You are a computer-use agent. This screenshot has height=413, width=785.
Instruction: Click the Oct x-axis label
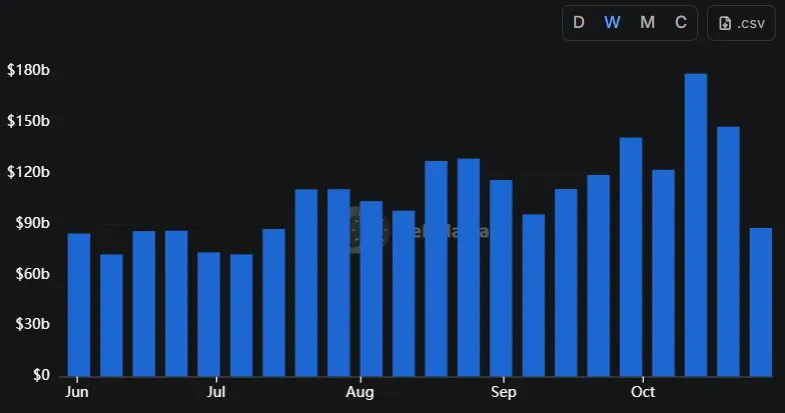pyautogui.click(x=643, y=392)
